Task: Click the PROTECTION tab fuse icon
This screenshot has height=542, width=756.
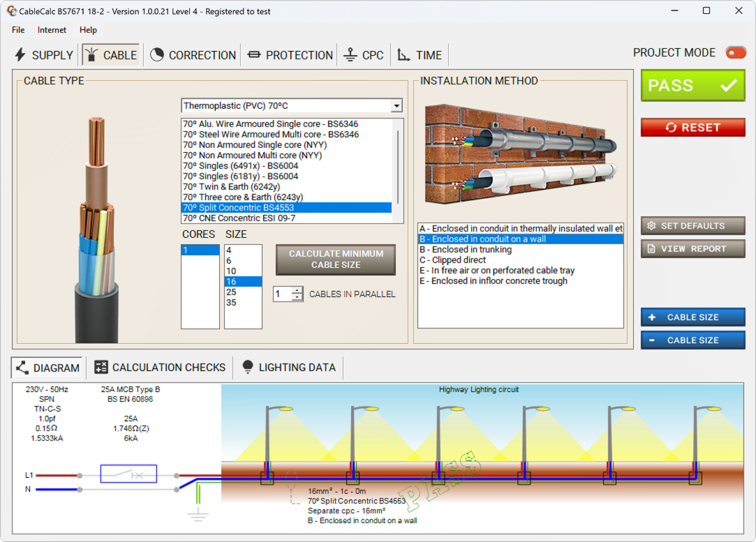Action: 253,54
